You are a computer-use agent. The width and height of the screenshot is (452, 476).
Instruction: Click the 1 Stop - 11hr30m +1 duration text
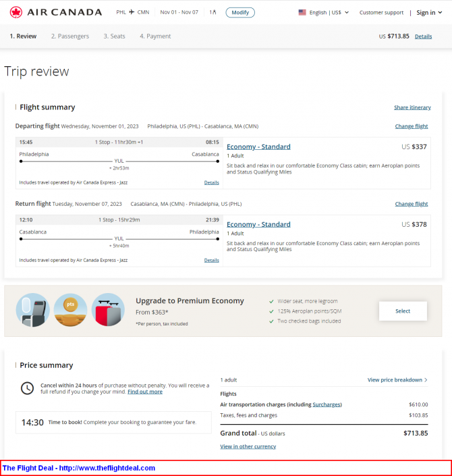click(x=119, y=142)
